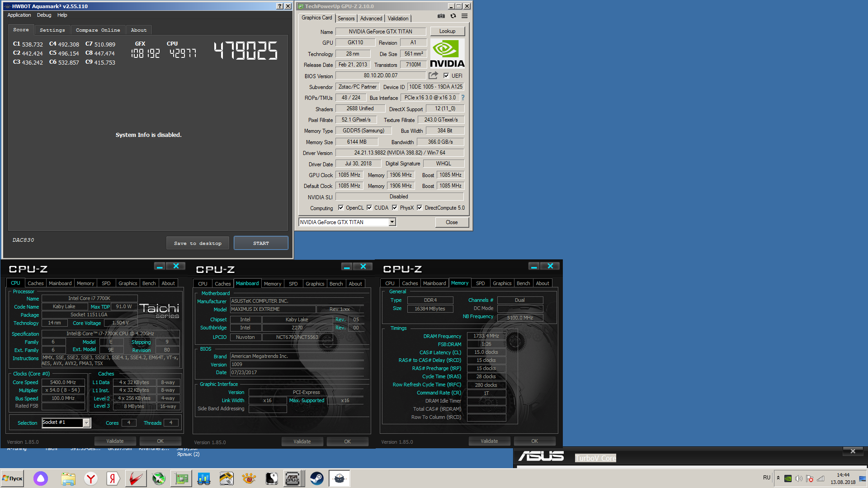
Task: Toggle the CUDA checkbox
Action: (369, 208)
